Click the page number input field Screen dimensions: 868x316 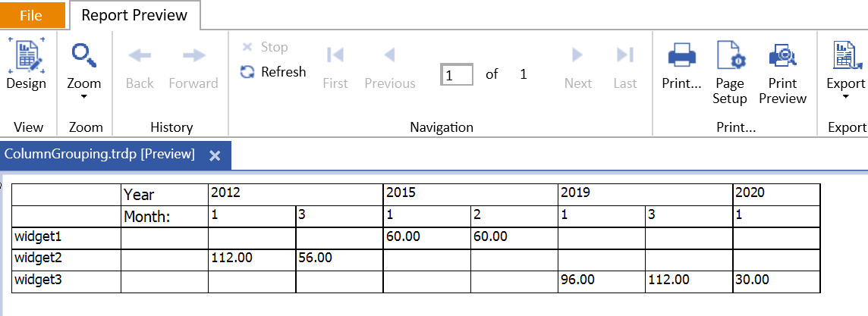457,74
